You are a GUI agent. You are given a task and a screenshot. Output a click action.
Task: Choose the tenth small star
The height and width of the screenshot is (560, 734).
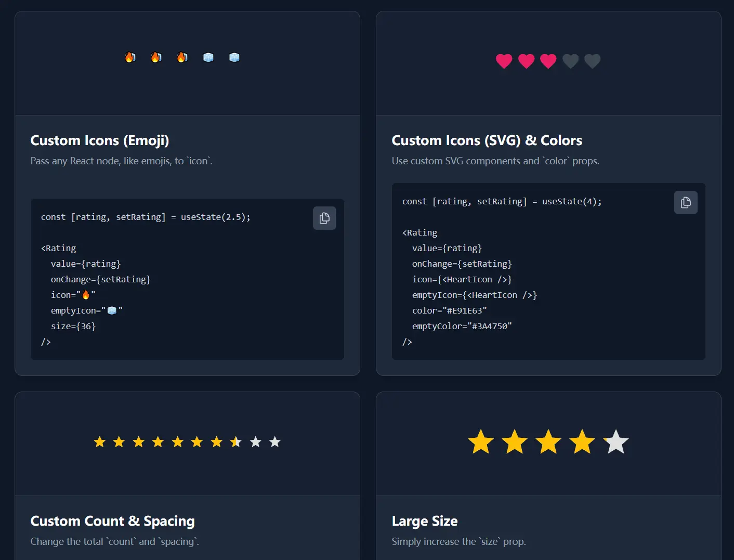click(x=275, y=442)
